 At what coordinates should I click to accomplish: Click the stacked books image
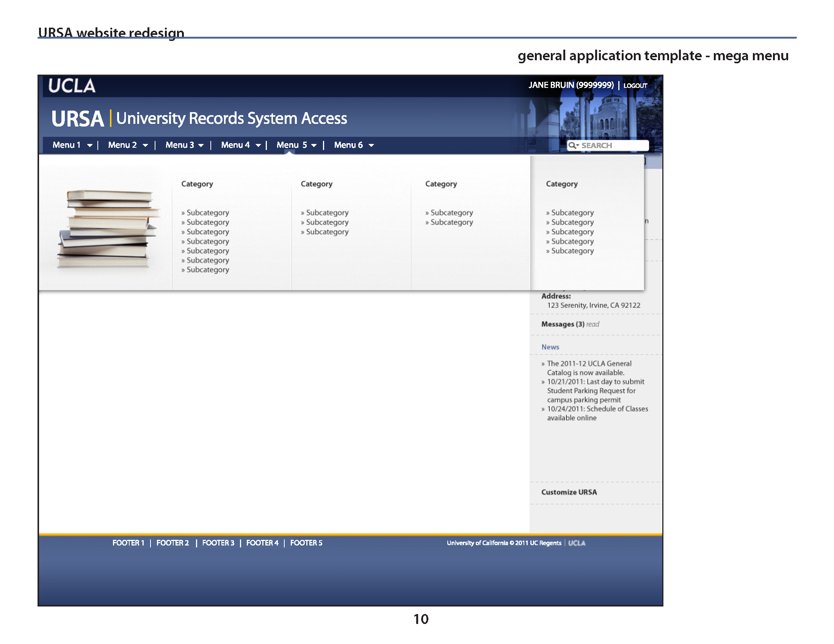coord(109,229)
